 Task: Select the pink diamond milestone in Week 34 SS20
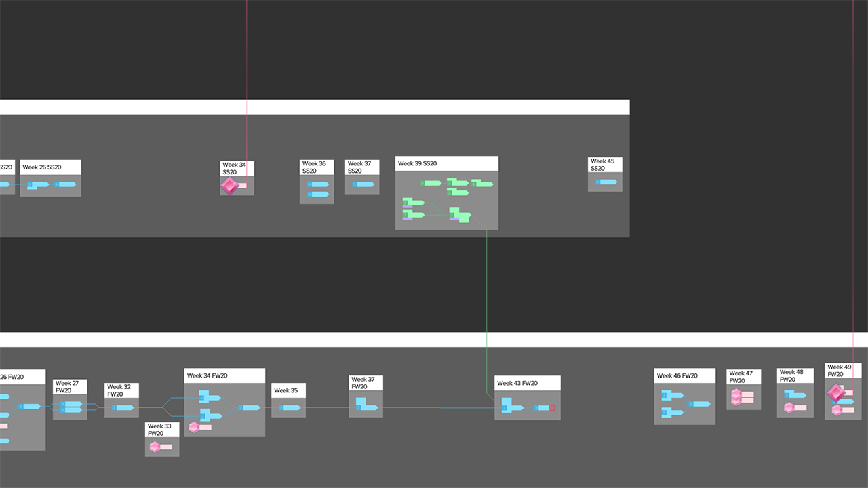click(230, 185)
